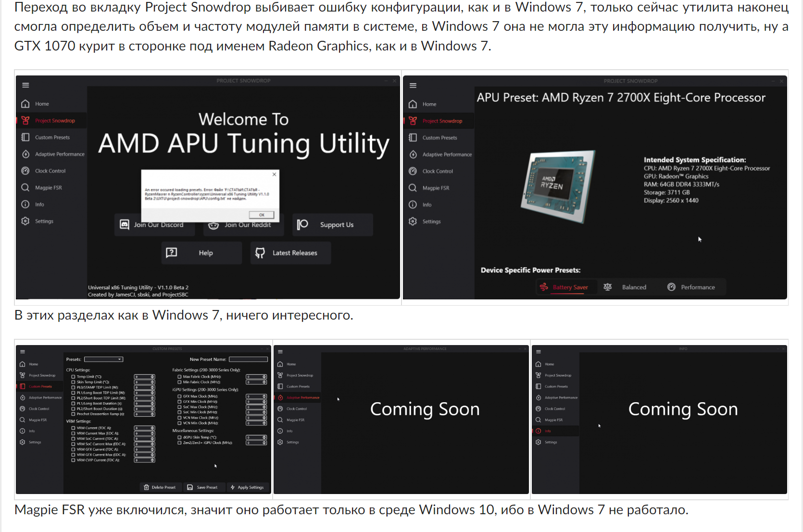Click the Home icon in the Welcome window
Screen dimensions: 803x532
25,104
